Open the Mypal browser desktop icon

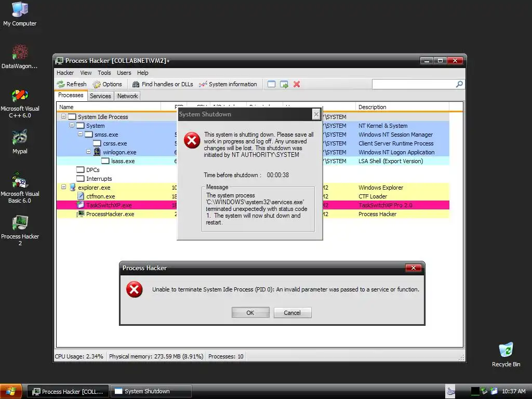(20, 142)
